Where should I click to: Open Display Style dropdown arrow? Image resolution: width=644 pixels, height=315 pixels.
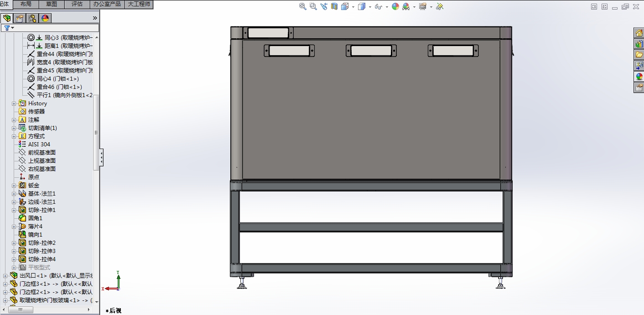tap(369, 7)
